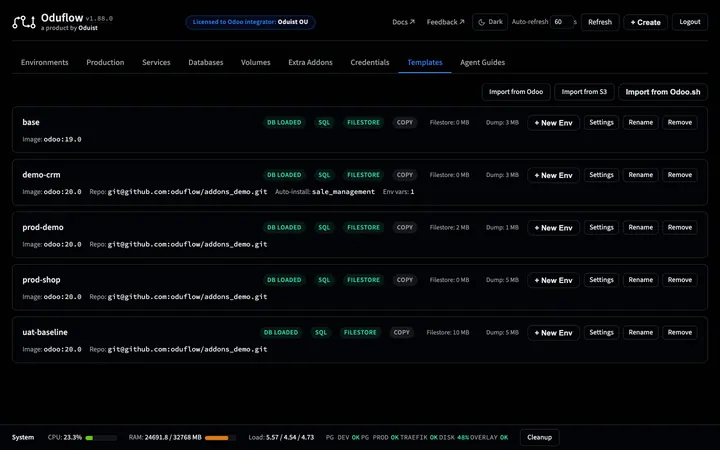Viewport: 720px width, 450px height.
Task: Rename the demo-crm template
Action: coord(641,175)
